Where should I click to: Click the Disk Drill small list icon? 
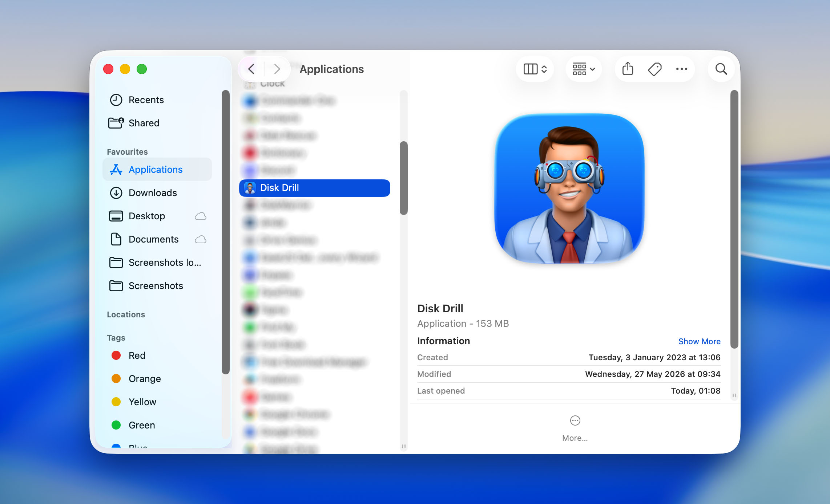point(250,188)
